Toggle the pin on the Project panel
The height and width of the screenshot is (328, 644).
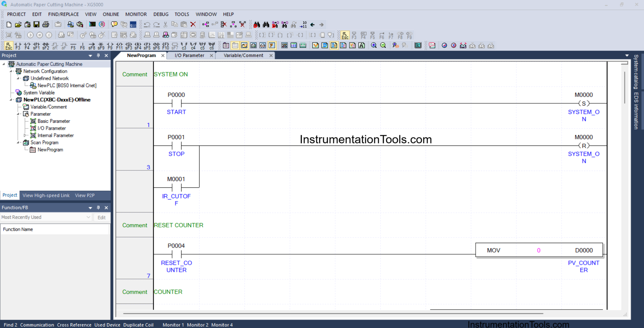(x=98, y=55)
